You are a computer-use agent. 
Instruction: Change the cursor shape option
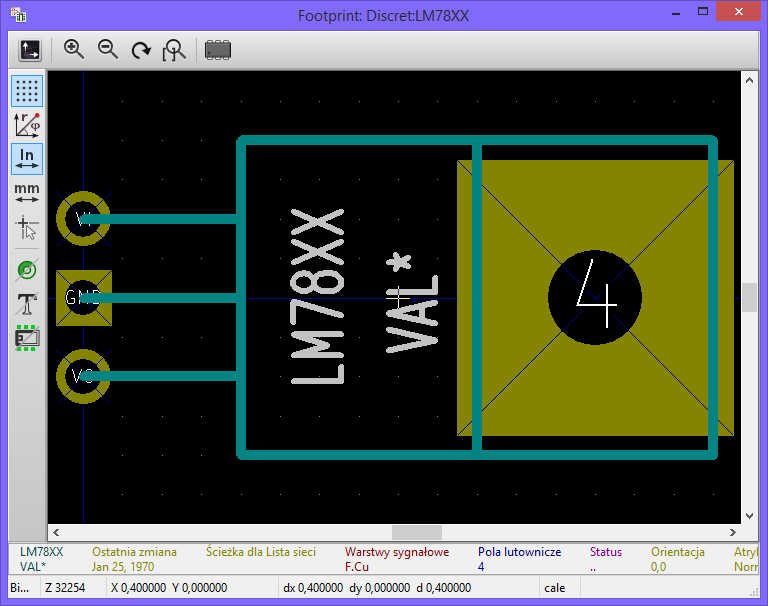click(x=27, y=227)
